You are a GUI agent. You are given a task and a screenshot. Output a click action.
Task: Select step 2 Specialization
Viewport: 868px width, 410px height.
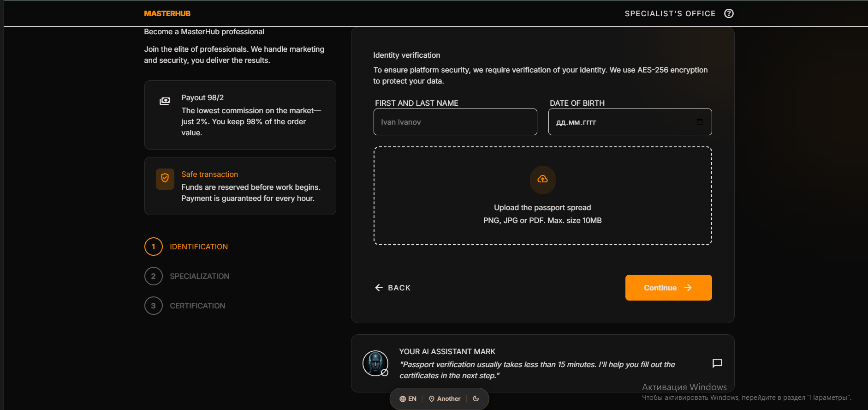pyautogui.click(x=187, y=276)
